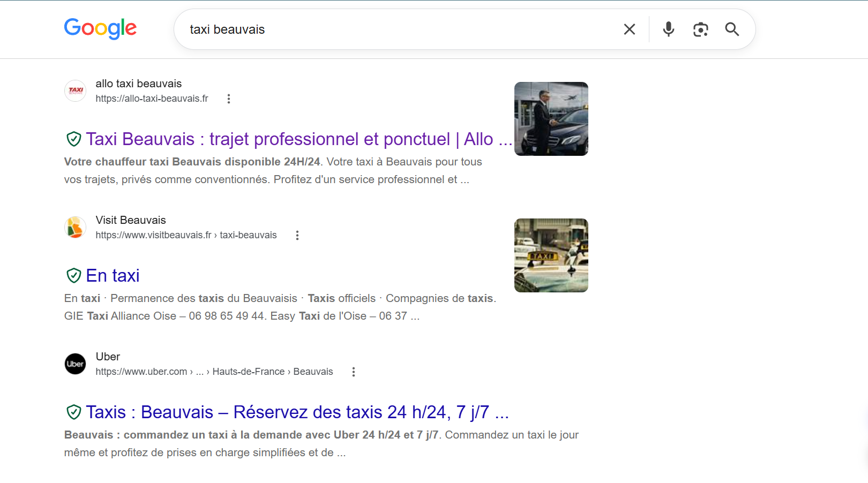Click the shield icon beside 'Taxi Beauvais : trajet'

(73, 139)
